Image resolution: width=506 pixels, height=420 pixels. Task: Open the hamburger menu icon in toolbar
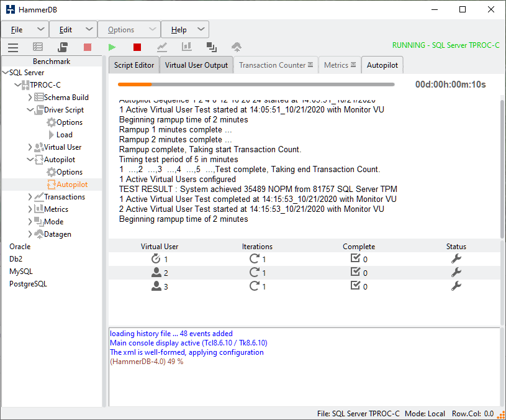[x=13, y=47]
